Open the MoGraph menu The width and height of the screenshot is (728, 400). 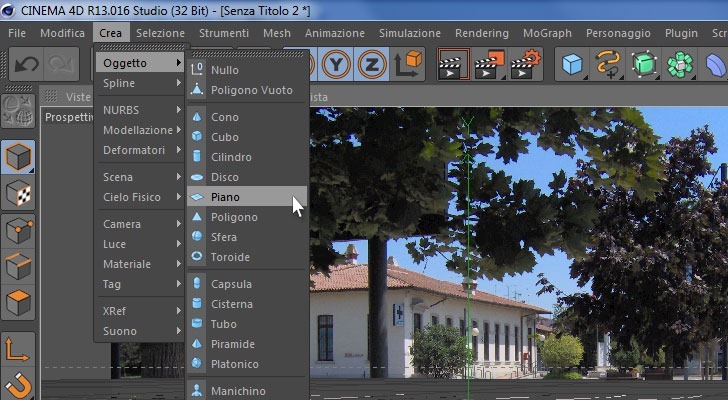coord(547,33)
